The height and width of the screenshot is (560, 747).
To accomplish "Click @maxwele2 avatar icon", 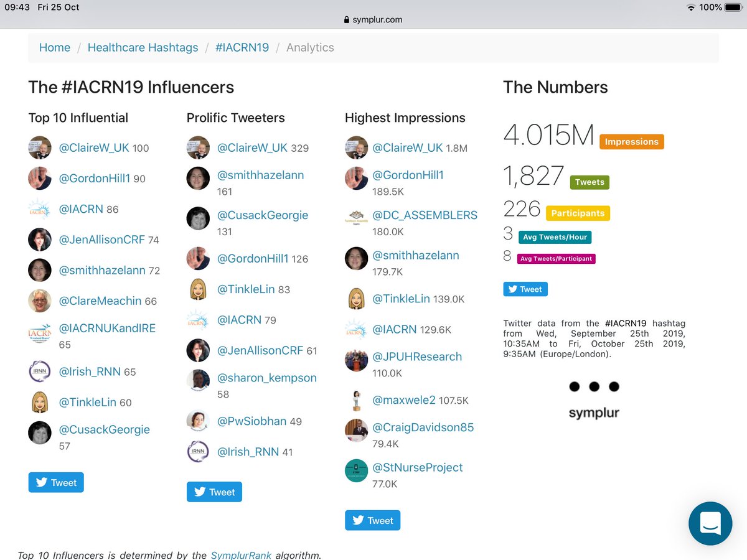I will pyautogui.click(x=356, y=400).
